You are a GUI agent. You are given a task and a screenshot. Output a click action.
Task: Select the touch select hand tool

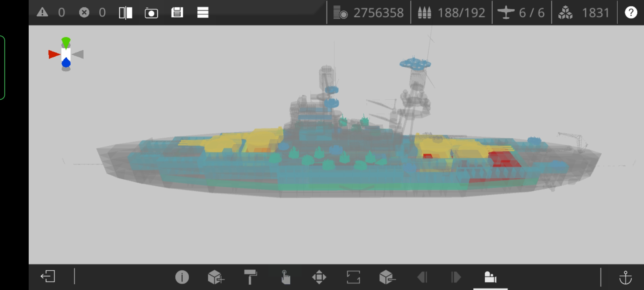pos(286,277)
